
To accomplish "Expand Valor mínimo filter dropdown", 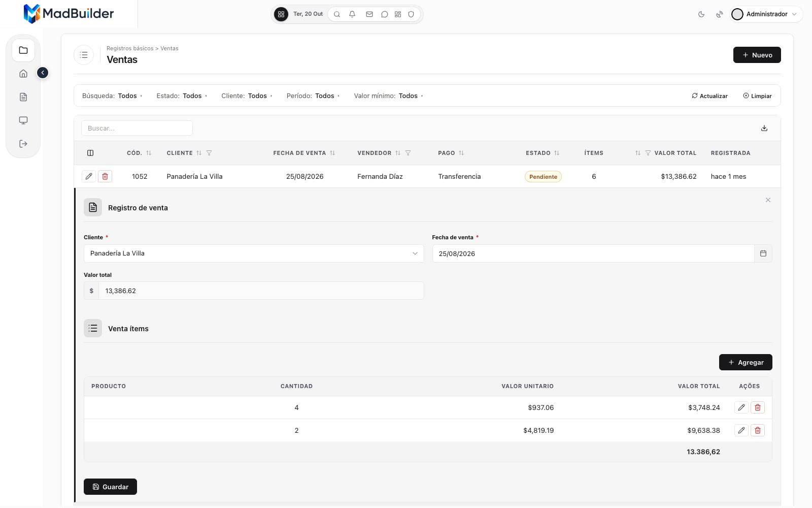I will tap(389, 96).
